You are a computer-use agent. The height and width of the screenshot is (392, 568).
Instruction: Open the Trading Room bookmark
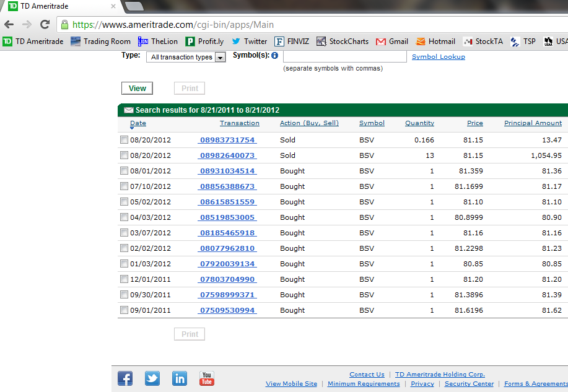tap(100, 41)
